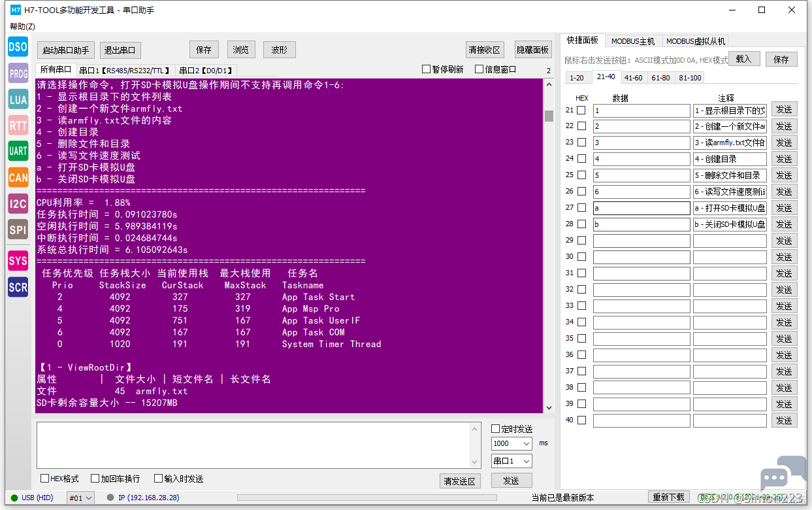Screen dimensions: 812x510
Task: Click 保存 button in quick panel
Action: [x=782, y=59]
